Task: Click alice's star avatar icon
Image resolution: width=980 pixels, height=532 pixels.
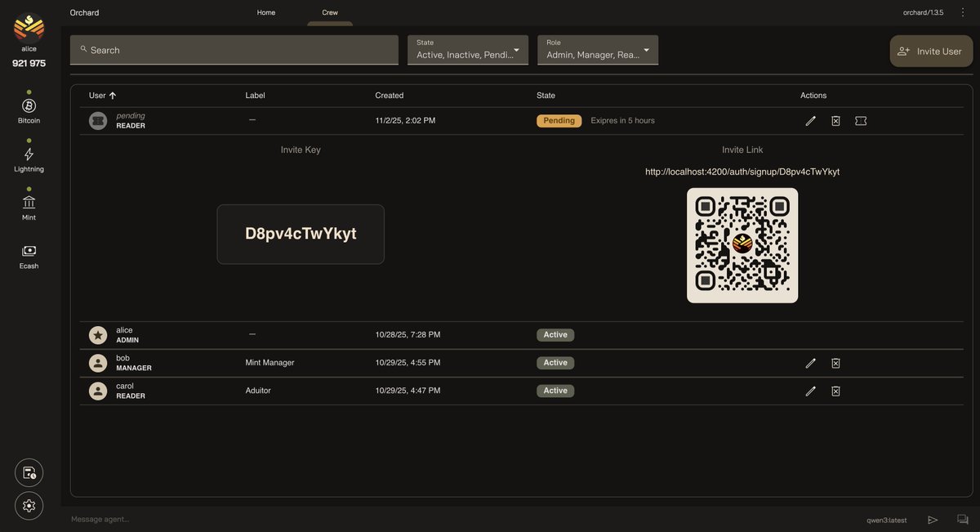Action: (98, 335)
